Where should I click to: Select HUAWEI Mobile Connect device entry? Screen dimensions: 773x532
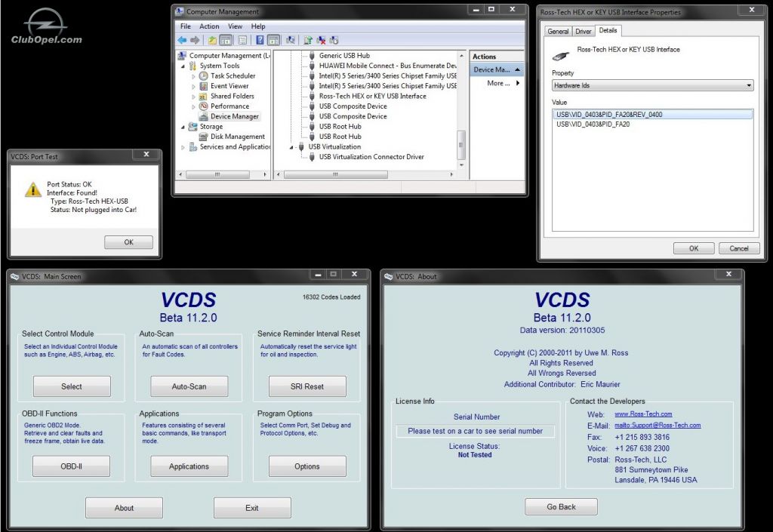coord(387,66)
